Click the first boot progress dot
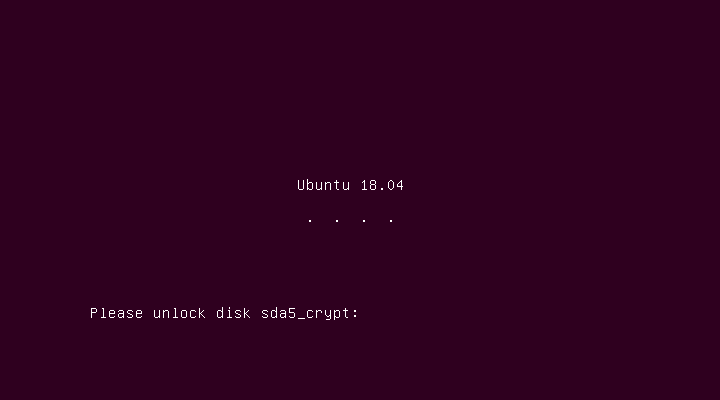Image resolution: width=720 pixels, height=400 pixels. 310,220
